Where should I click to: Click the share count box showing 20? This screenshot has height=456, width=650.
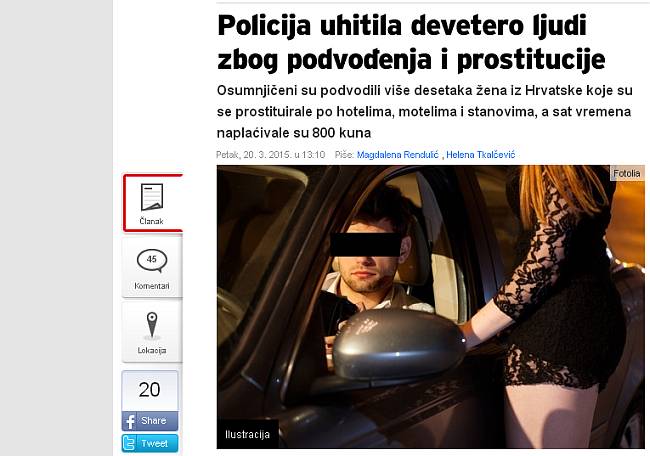(150, 390)
